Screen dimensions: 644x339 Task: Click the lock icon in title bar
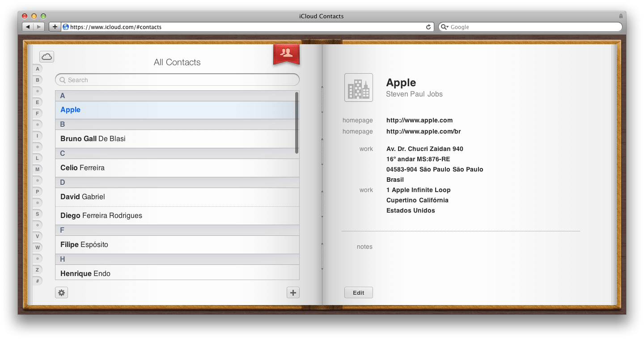(x=621, y=16)
